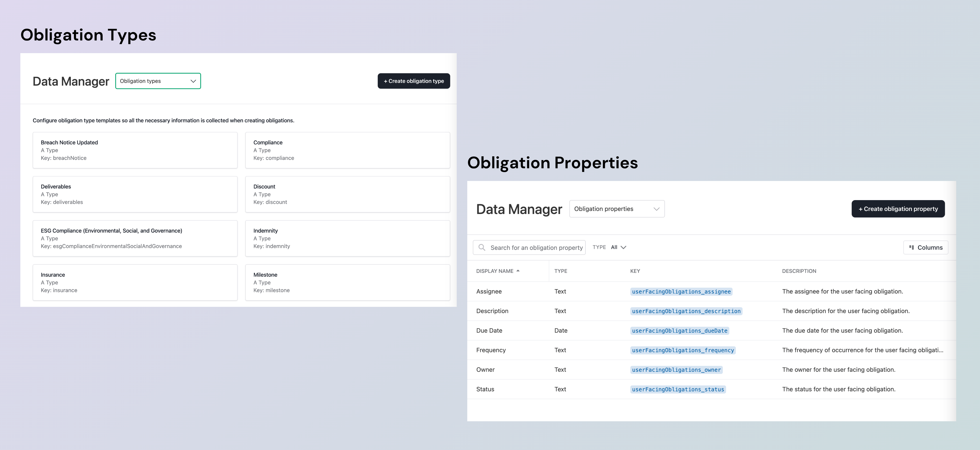Screen dimensions: 980x450
Task: Sort by the DISPLAY NAME column header
Action: point(495,271)
